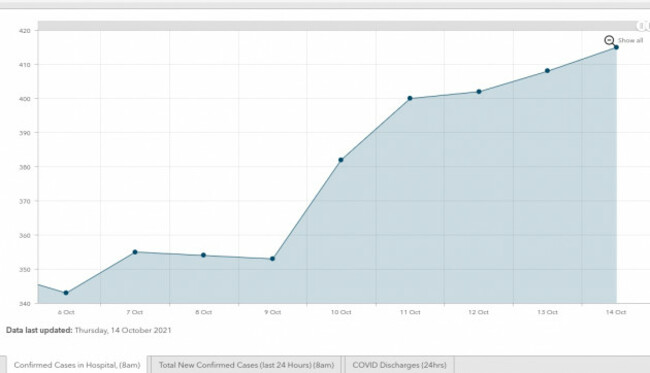Click the '420' y-axis value
Image resolution: width=650 pixels, height=373 pixels.
[24, 31]
